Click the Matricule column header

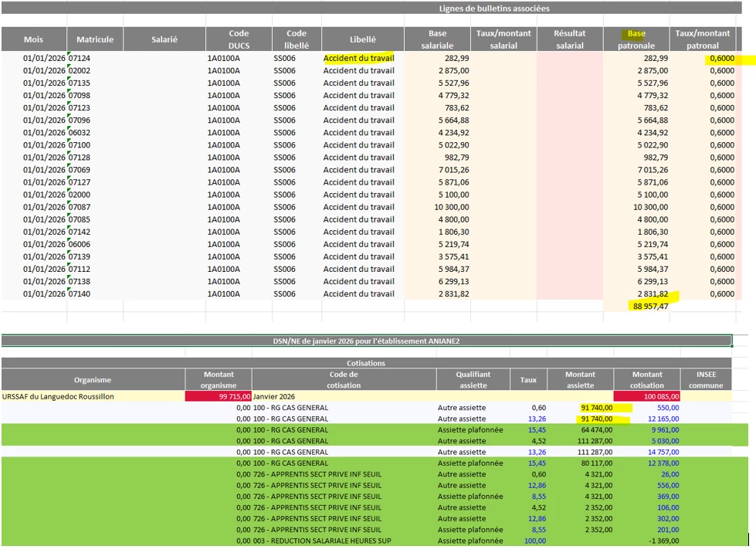click(95, 39)
